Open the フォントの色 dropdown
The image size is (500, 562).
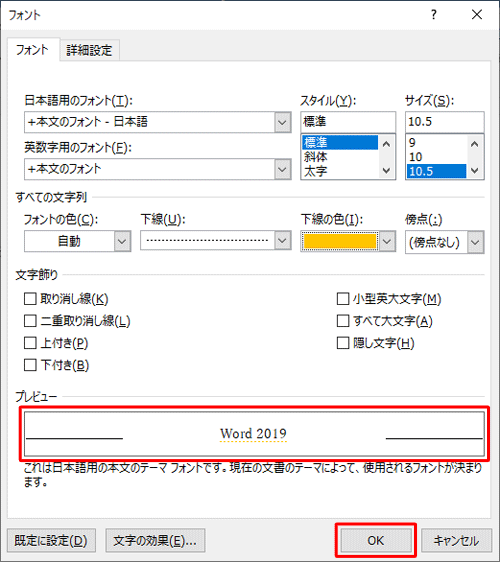[122, 241]
